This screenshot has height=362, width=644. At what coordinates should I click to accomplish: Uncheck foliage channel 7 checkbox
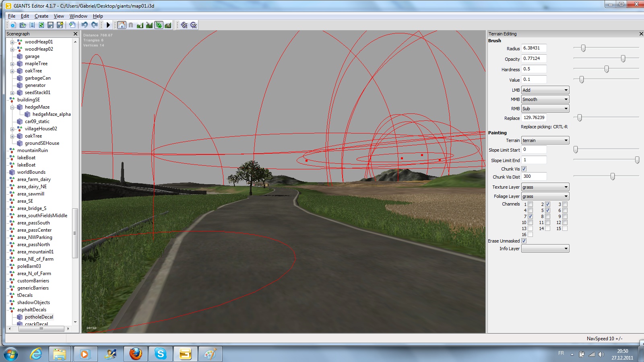[530, 216]
